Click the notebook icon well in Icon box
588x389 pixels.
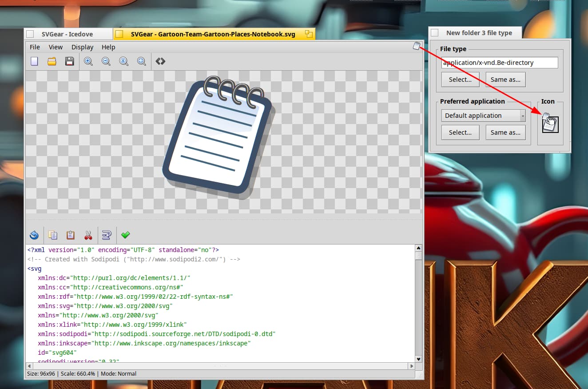550,125
